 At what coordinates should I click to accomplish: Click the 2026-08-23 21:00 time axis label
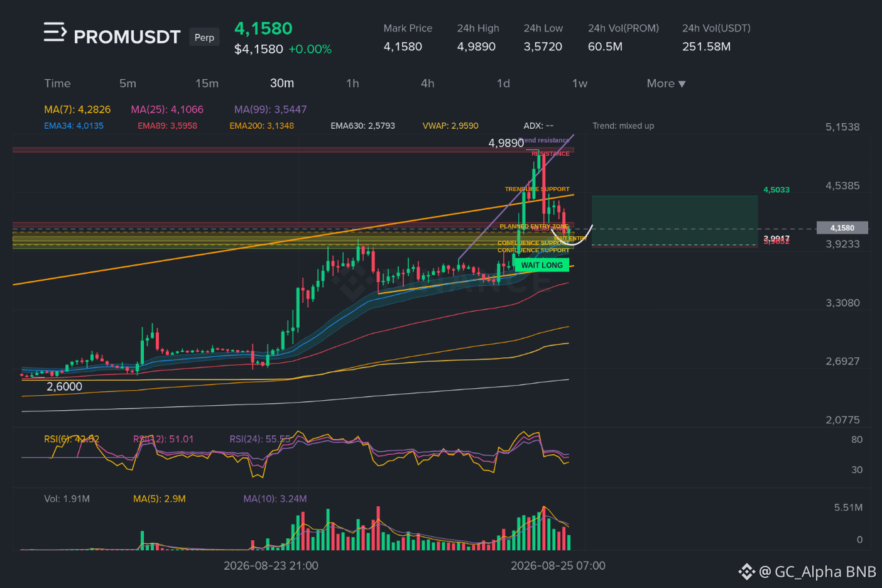[x=271, y=565]
